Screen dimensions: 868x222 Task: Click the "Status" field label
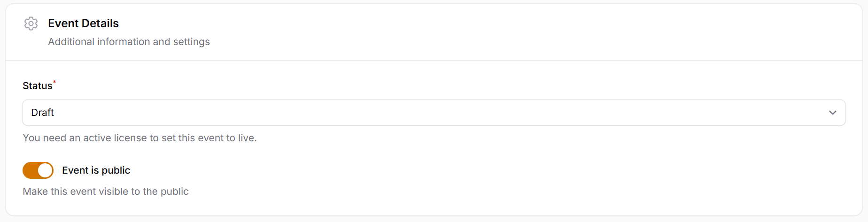[38, 86]
